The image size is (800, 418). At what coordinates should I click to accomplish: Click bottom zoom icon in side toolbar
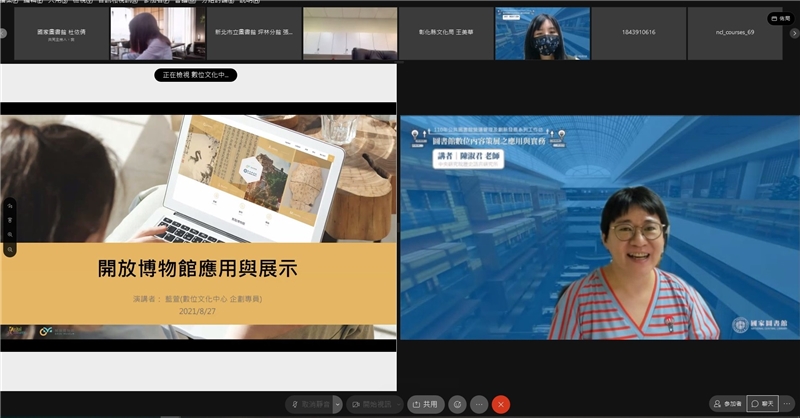tap(10, 250)
